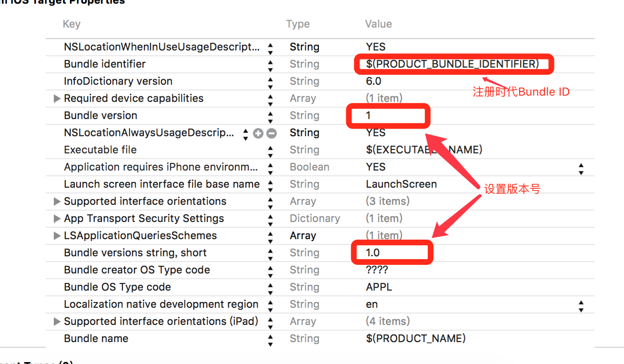The image size is (624, 364).
Task: Expand Supported interface orientations row
Action: point(57,202)
